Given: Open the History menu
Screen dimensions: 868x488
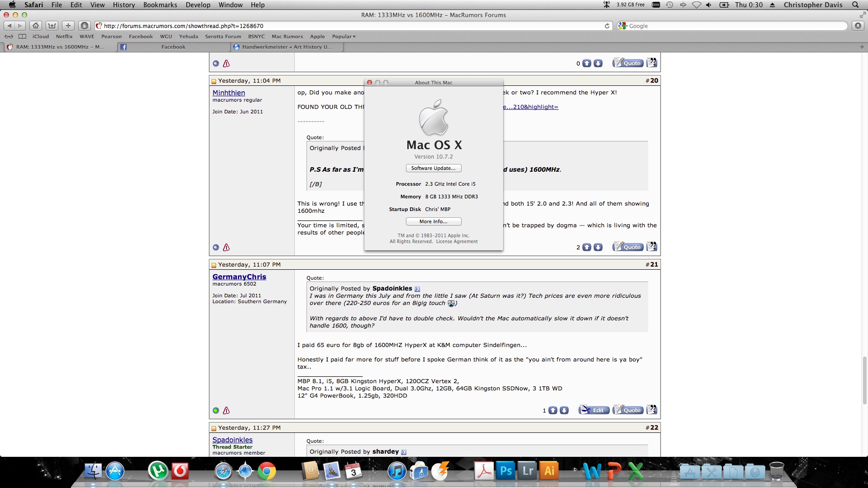Looking at the screenshot, I should click(124, 5).
